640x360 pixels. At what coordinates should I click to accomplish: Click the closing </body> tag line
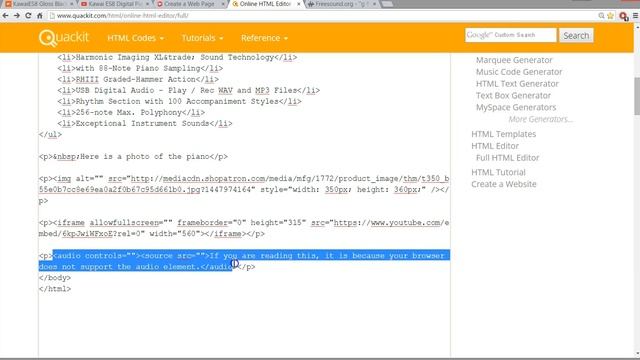(x=55, y=278)
